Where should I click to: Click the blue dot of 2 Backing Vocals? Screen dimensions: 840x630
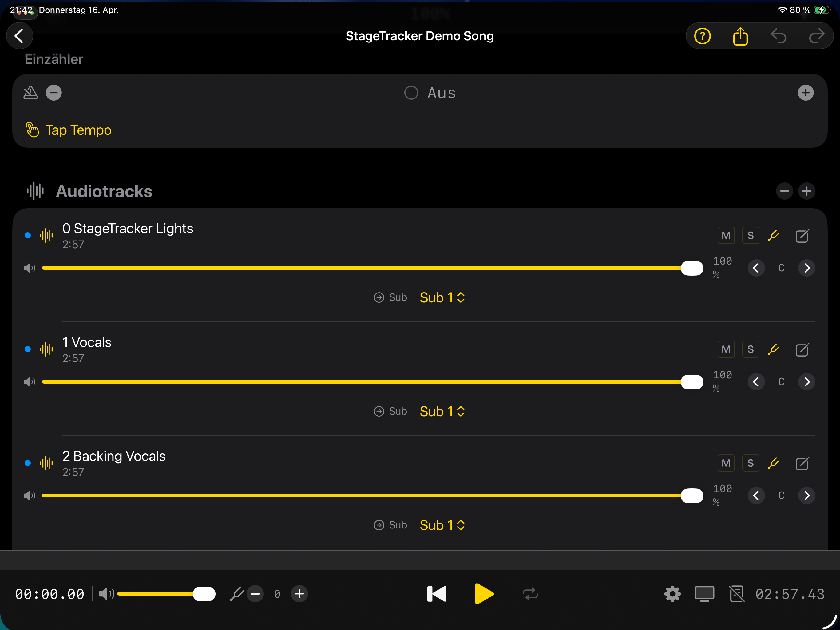28,463
